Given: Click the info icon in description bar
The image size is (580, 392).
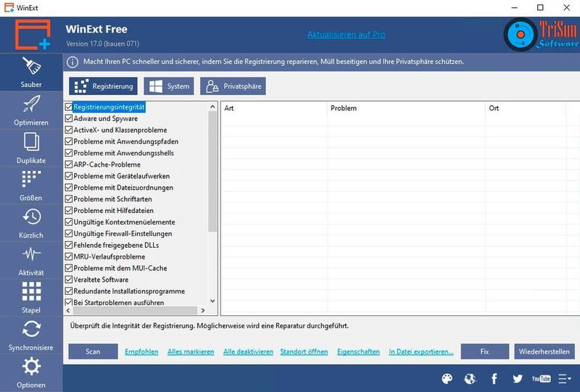Looking at the screenshot, I should coord(72,62).
